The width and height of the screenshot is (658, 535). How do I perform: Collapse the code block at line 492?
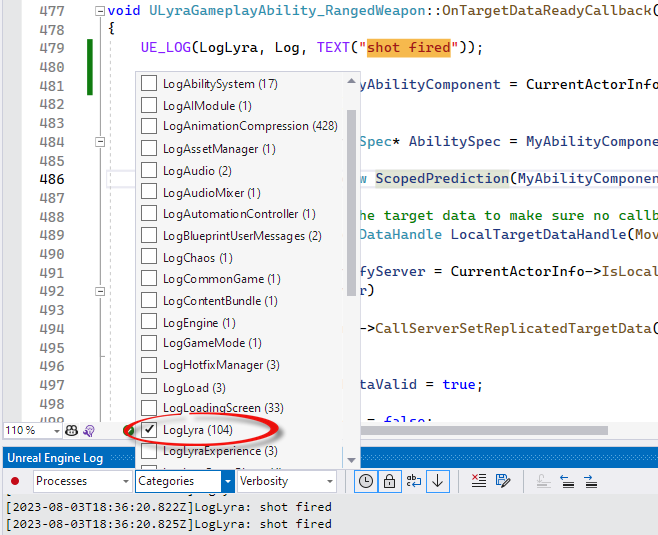click(100, 291)
